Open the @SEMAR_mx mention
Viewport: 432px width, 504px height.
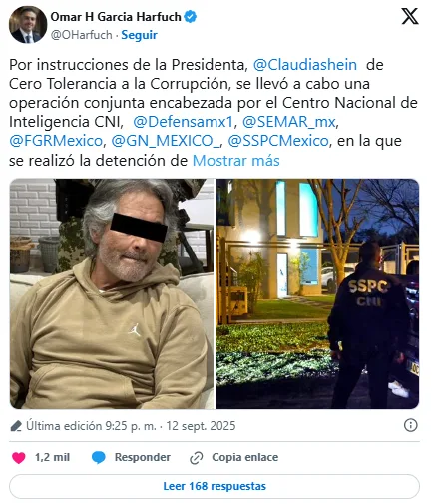tap(289, 122)
